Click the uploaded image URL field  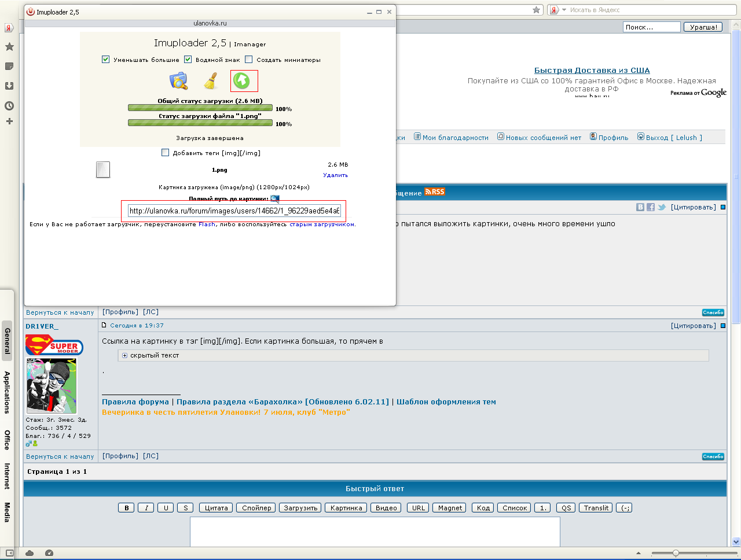(234, 211)
